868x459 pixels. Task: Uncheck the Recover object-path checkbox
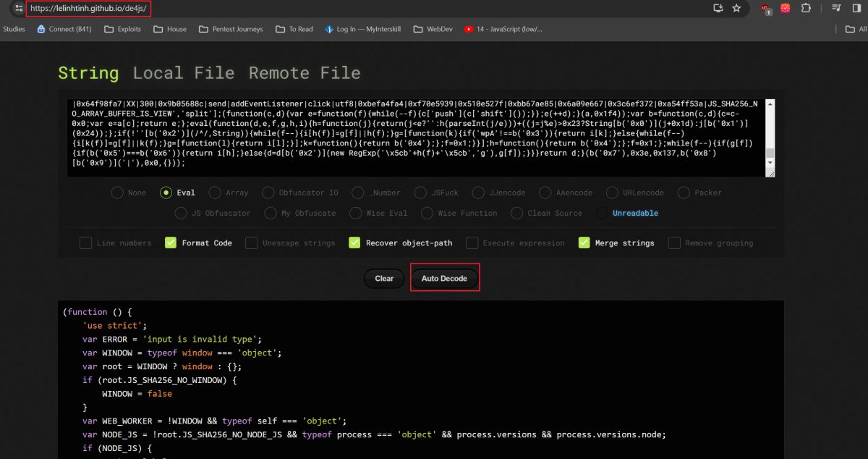[x=354, y=243]
